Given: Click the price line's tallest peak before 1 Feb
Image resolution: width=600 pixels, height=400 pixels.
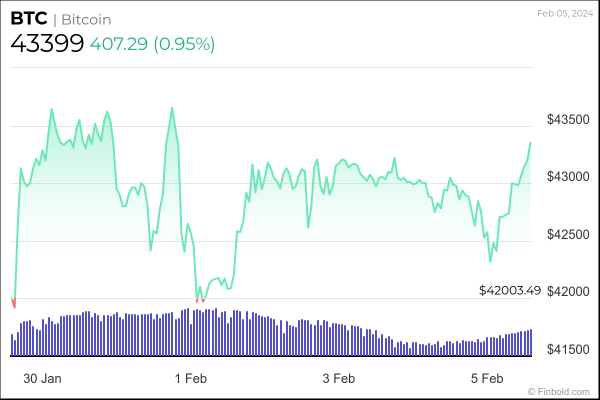Looking at the screenshot, I should pyautogui.click(x=172, y=107).
